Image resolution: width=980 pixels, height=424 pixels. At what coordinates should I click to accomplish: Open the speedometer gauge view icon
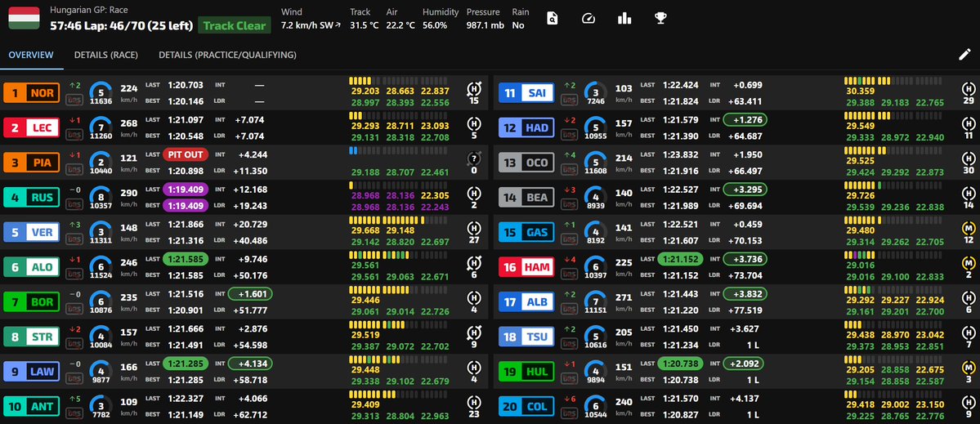[x=588, y=18]
